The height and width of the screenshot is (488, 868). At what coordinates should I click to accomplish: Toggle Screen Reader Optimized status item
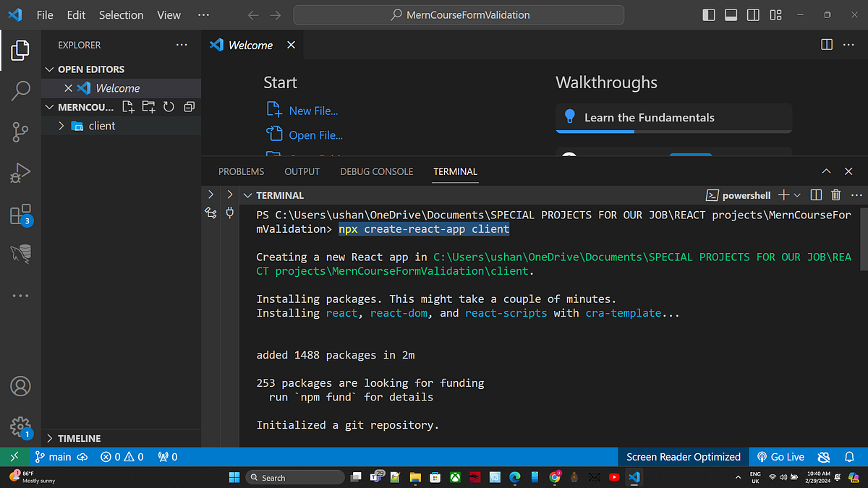[x=683, y=457]
